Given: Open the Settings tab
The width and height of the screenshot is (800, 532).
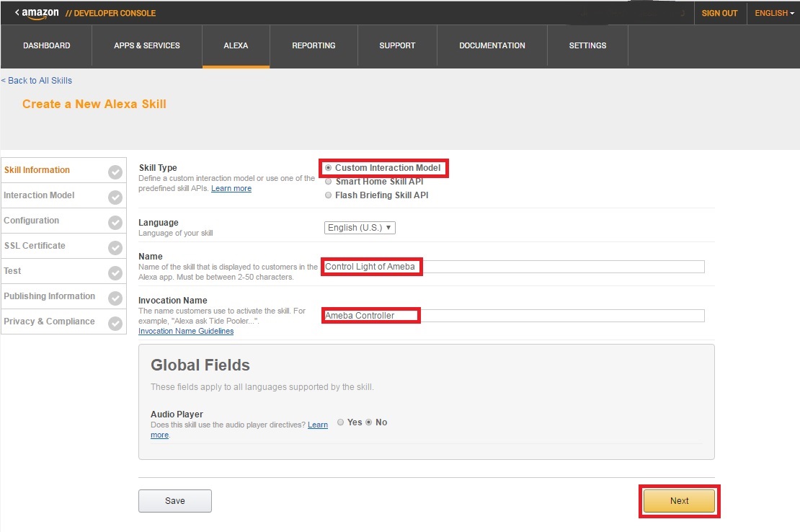Looking at the screenshot, I should [x=588, y=46].
